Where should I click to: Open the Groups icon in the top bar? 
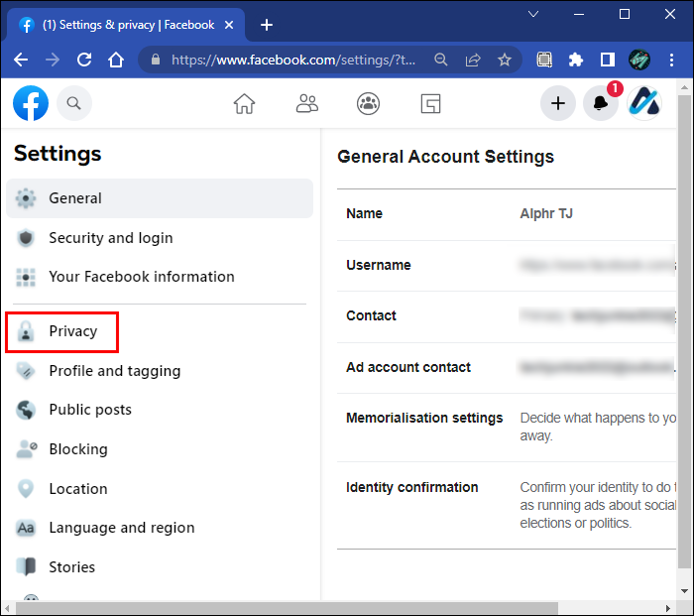[x=369, y=103]
